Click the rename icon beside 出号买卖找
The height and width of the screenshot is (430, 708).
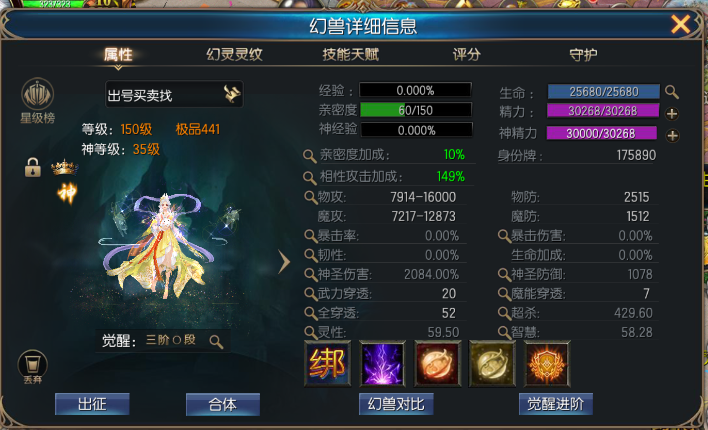(x=232, y=94)
